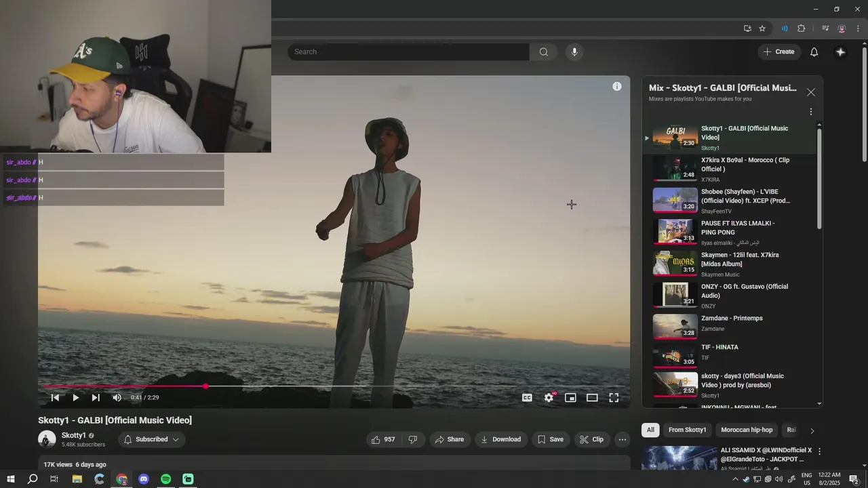The height and width of the screenshot is (488, 868).
Task: Click the Create button
Action: 778,52
